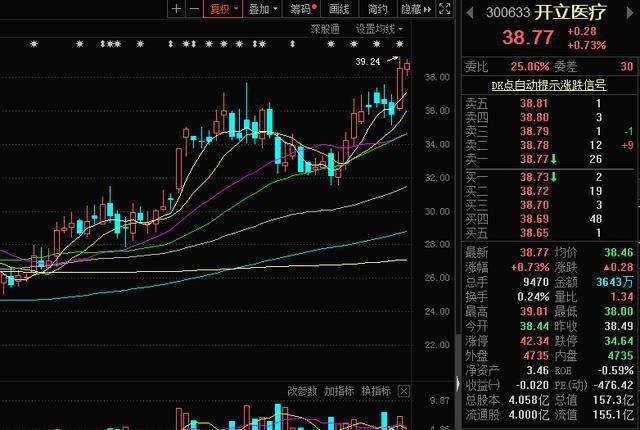
Task: Open the 深股通 label link
Action: click(324, 28)
